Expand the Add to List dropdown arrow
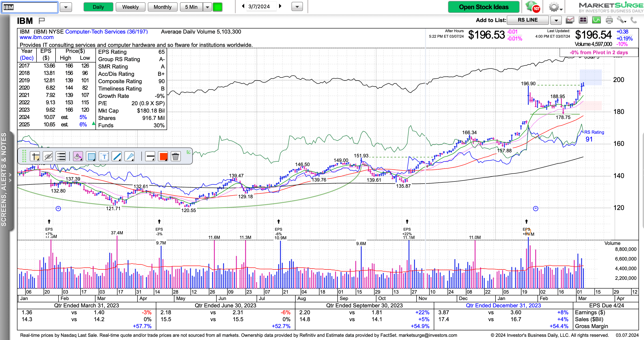Viewport: 644px width, 340px height. (556, 20)
